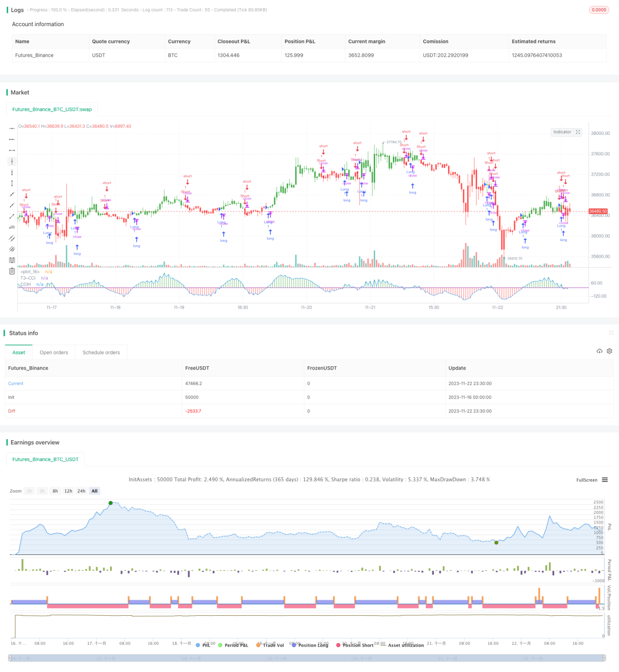
Task: Expand chart using icon in Indicator button
Action: [578, 132]
